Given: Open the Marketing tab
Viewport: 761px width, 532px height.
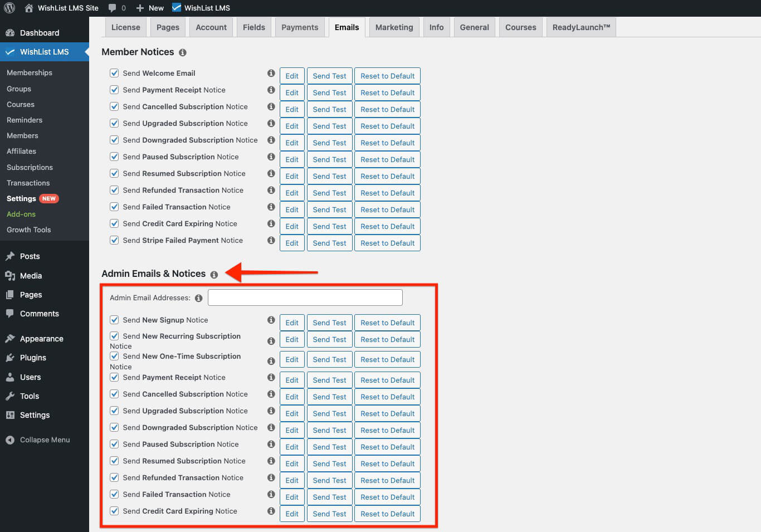Looking at the screenshot, I should coord(394,27).
